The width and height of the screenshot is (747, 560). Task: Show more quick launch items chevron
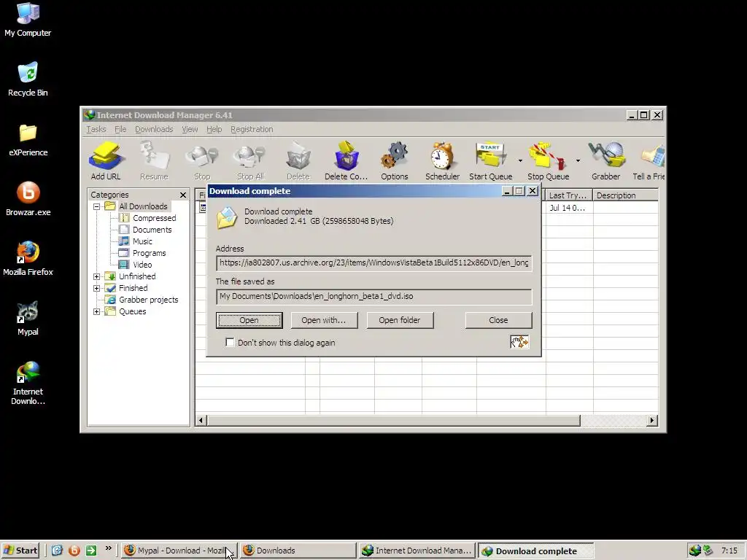pyautogui.click(x=108, y=548)
